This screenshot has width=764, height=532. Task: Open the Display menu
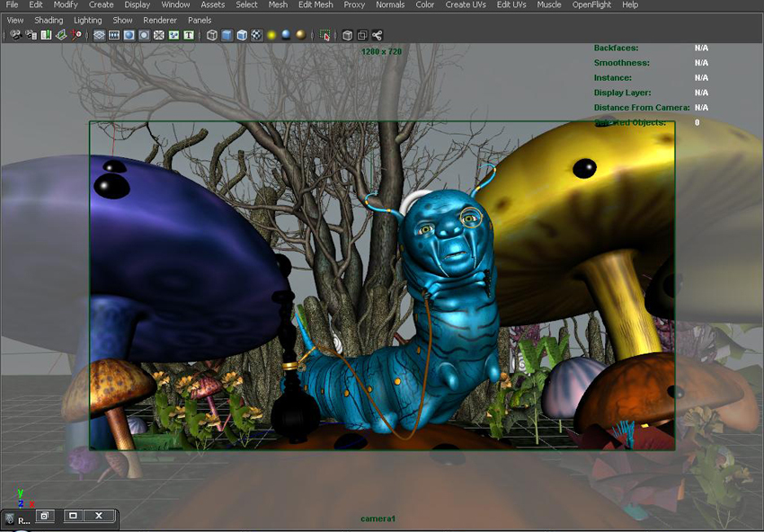[137, 4]
